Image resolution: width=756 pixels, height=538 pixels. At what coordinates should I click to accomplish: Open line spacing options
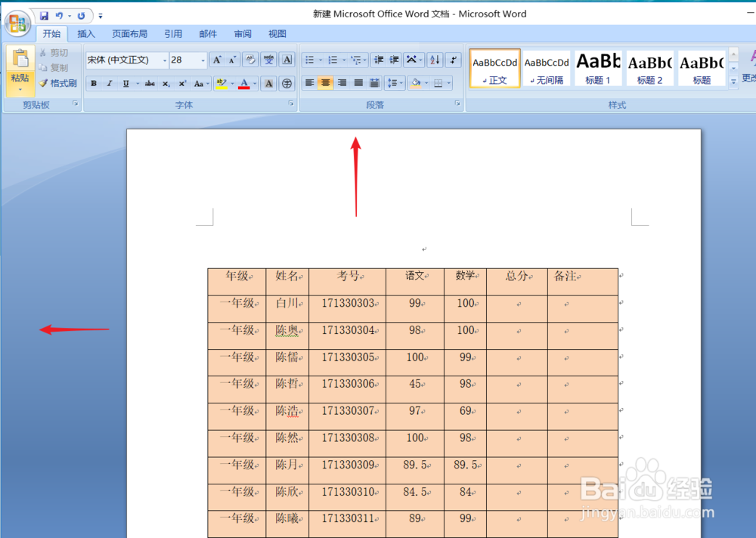coord(395,83)
